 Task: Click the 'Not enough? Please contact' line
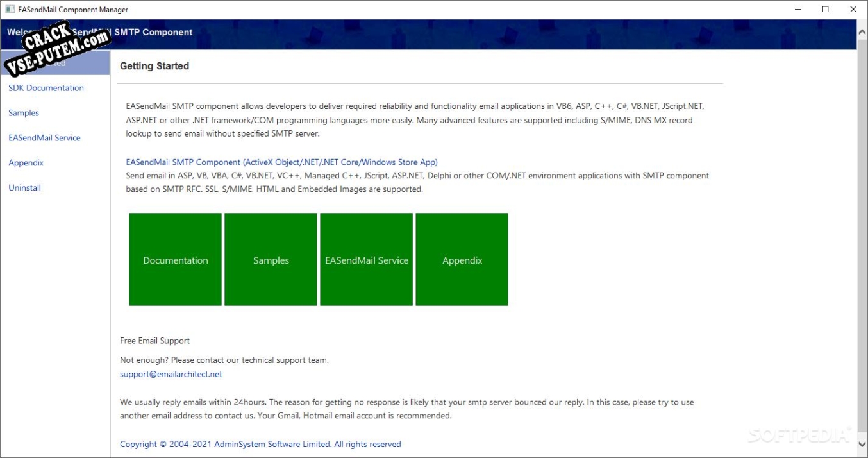(x=224, y=360)
